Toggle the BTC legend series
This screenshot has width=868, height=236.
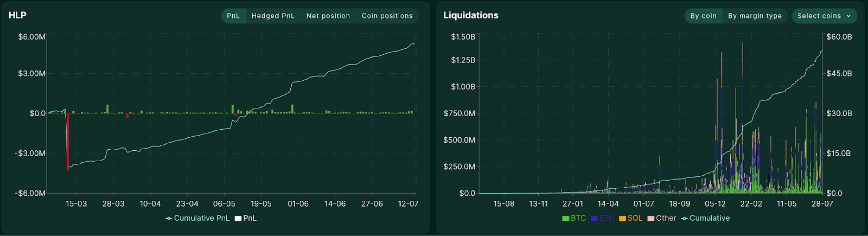(x=574, y=218)
